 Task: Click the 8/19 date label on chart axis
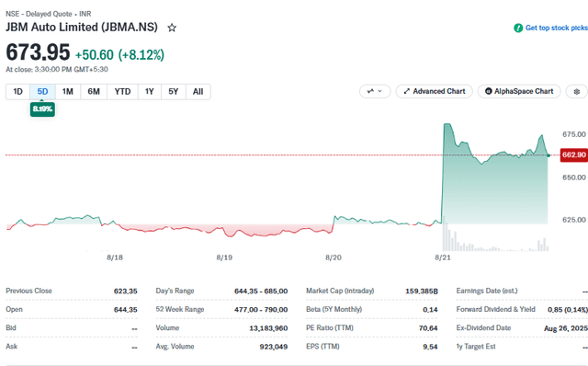(224, 257)
